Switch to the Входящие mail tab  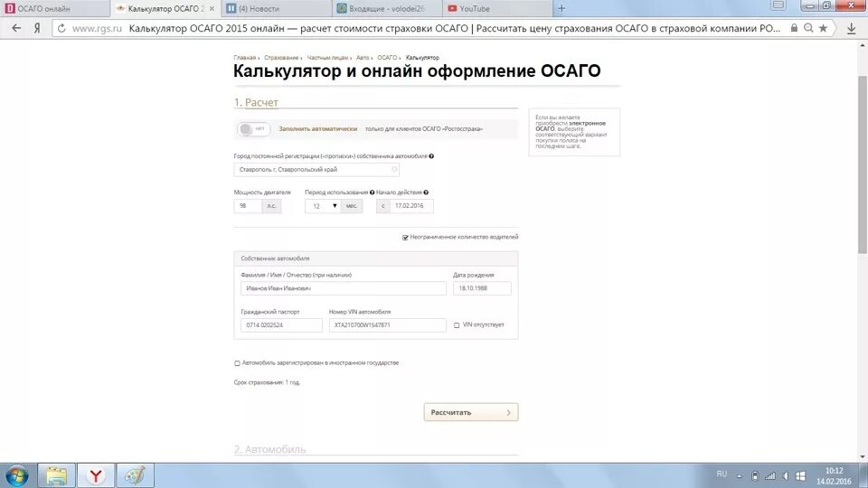pyautogui.click(x=388, y=8)
